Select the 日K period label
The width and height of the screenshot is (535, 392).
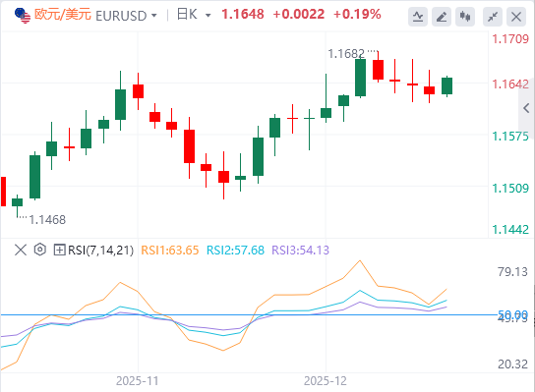point(187,15)
